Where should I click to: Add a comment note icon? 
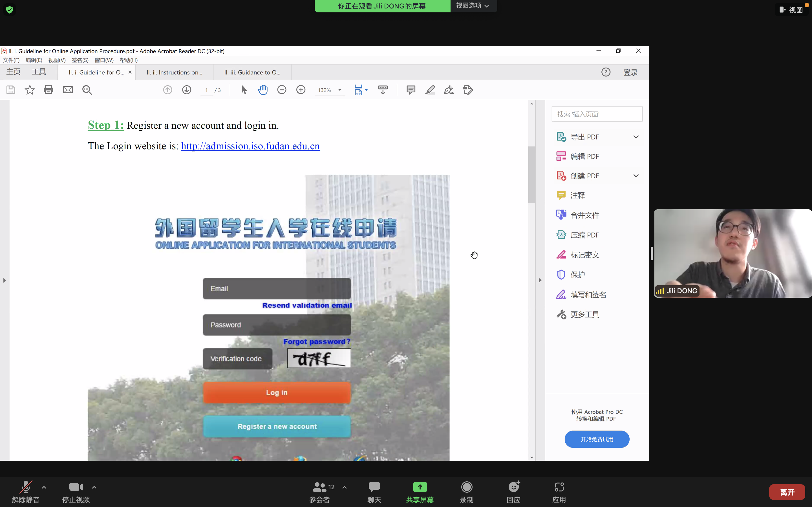click(x=411, y=90)
